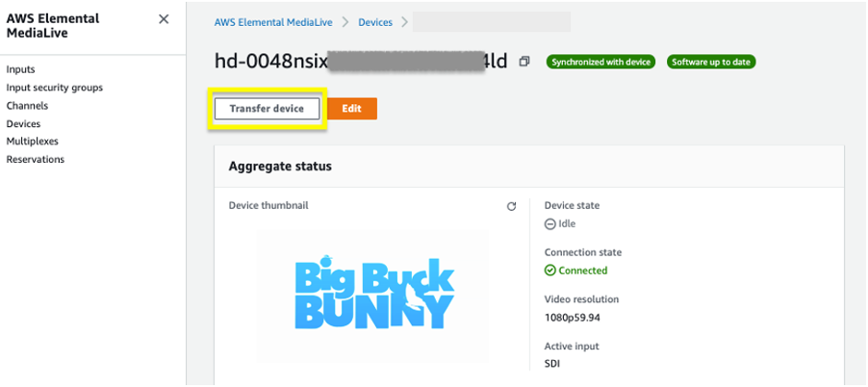Click the Synchronized with device badge
This screenshot has width=868, height=387.
600,62
